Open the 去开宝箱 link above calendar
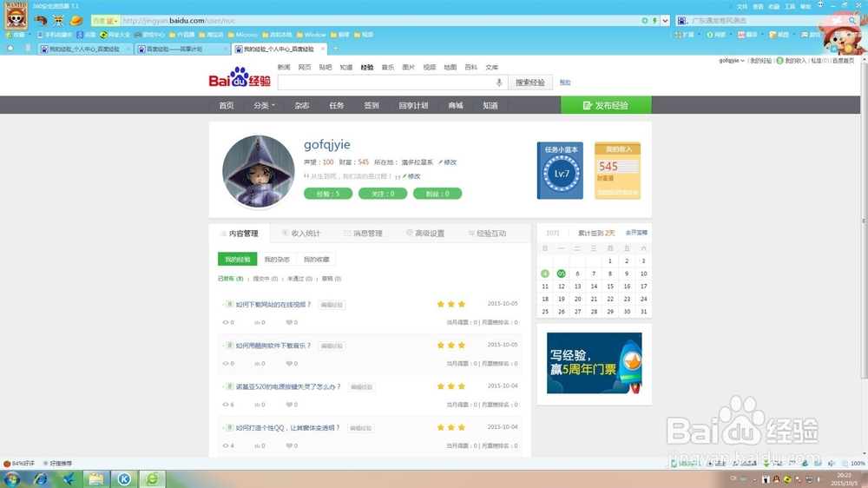Image resolution: width=868 pixels, height=488 pixels. coord(636,233)
